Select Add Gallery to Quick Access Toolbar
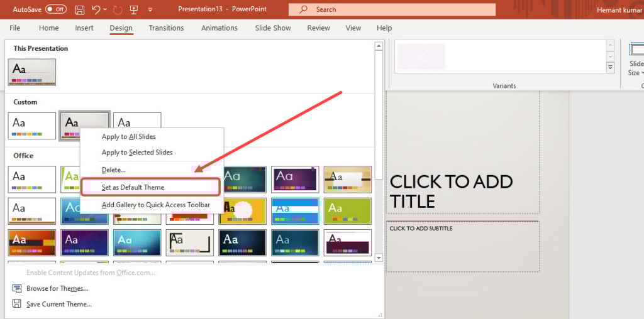Screen dimensions: 644x319 155,205
